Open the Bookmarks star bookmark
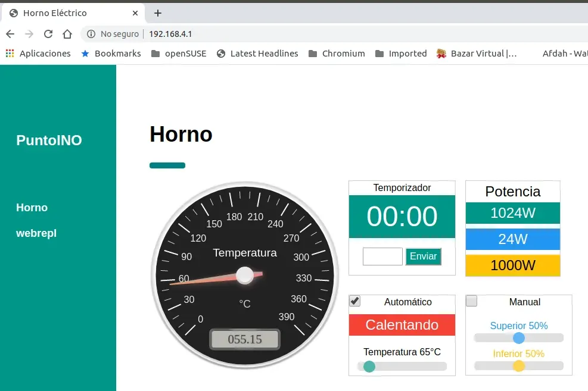The height and width of the screenshot is (391, 588). coord(111,54)
